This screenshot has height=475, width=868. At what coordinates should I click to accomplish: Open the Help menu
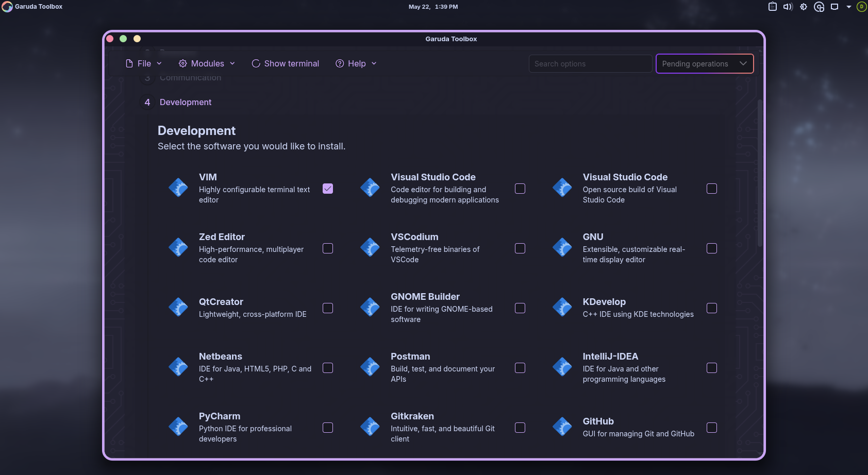[356, 63]
